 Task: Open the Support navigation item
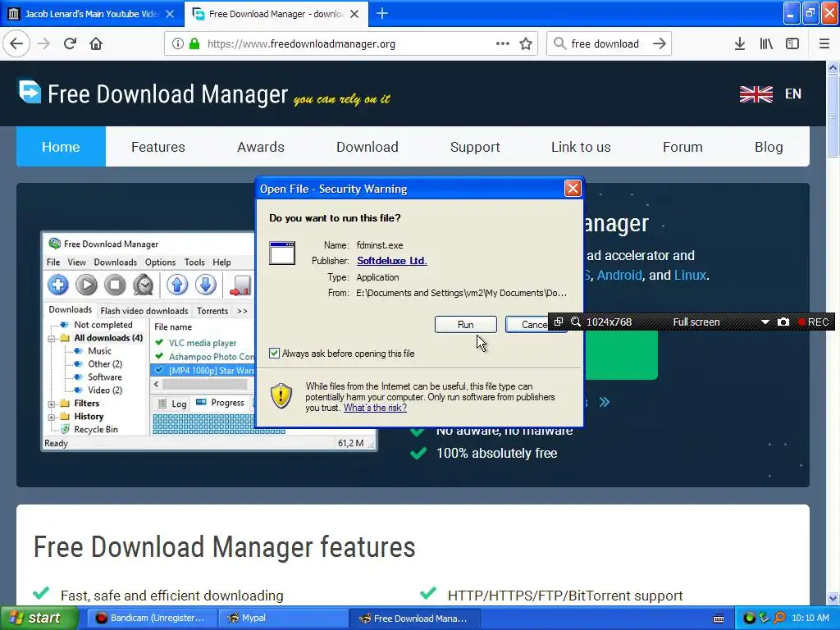tap(475, 147)
